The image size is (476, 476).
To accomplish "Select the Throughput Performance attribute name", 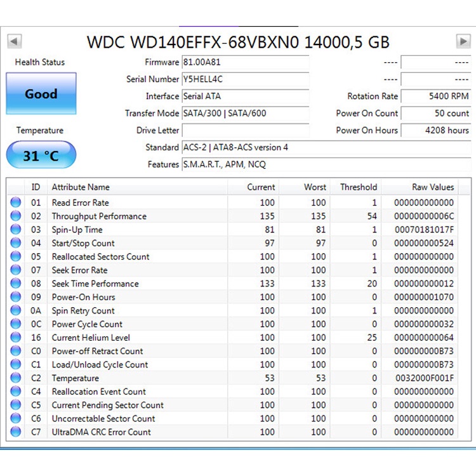I will (99, 216).
